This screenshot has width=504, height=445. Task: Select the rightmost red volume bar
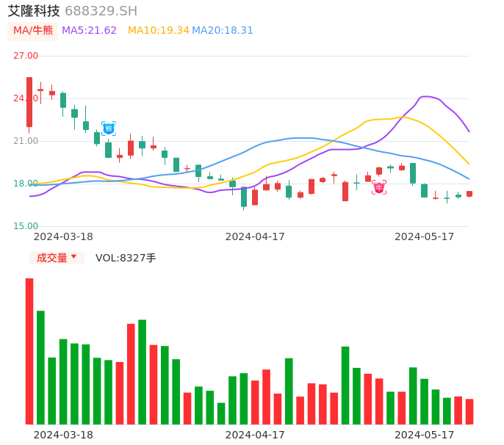(x=469, y=411)
